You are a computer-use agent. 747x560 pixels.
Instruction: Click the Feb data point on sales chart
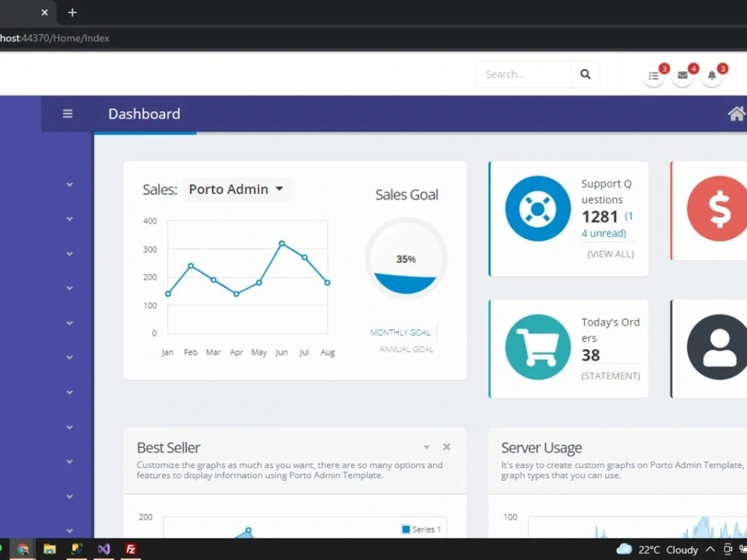(x=190, y=266)
